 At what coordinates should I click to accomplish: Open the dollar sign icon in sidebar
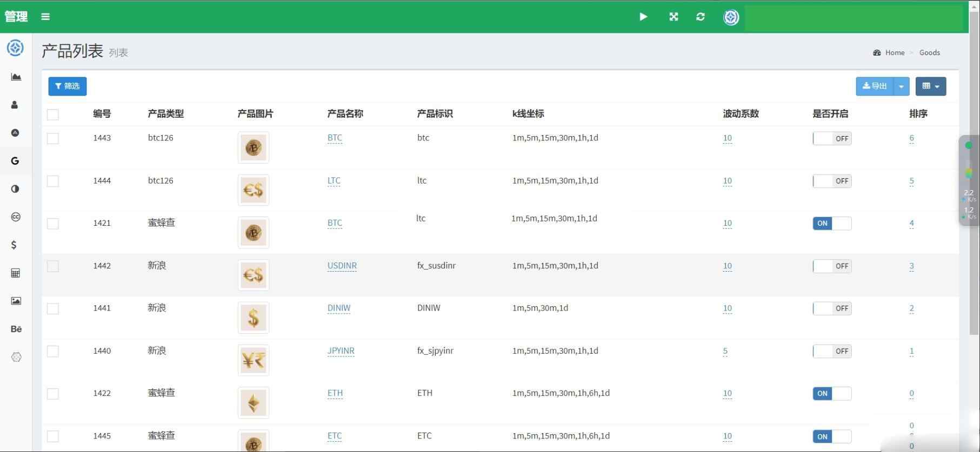[14, 245]
